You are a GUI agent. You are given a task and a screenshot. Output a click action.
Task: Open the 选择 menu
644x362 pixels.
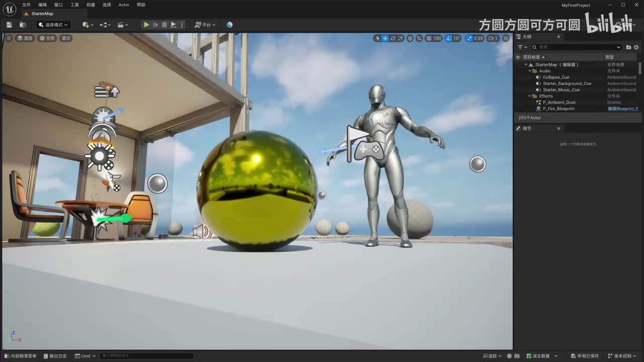coord(107,5)
